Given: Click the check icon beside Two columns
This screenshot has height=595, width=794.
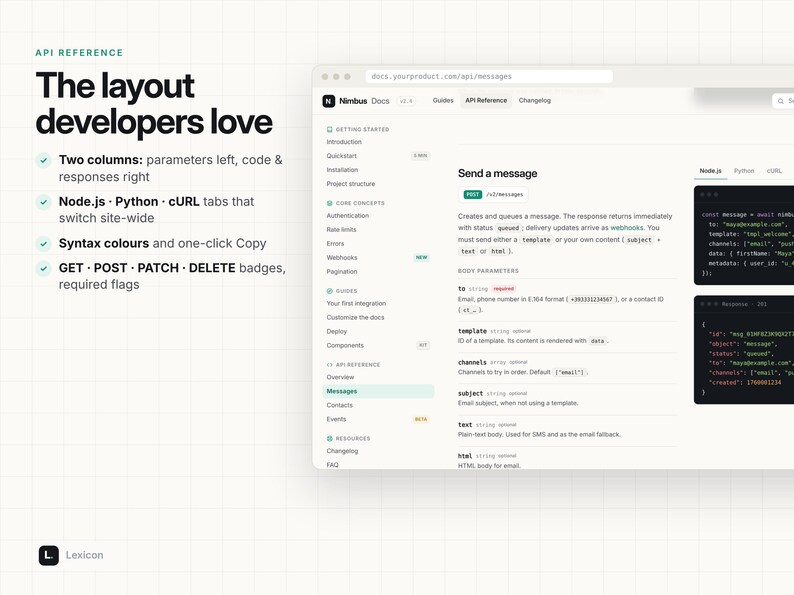Looking at the screenshot, I should 44,160.
